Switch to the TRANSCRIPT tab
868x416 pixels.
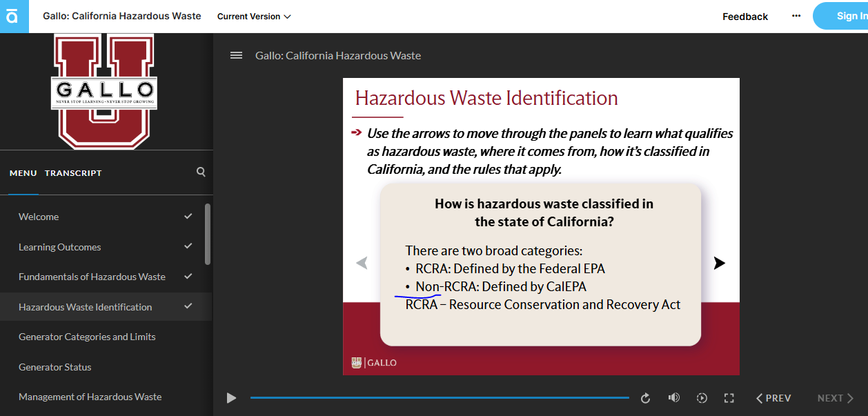pyautogui.click(x=73, y=173)
